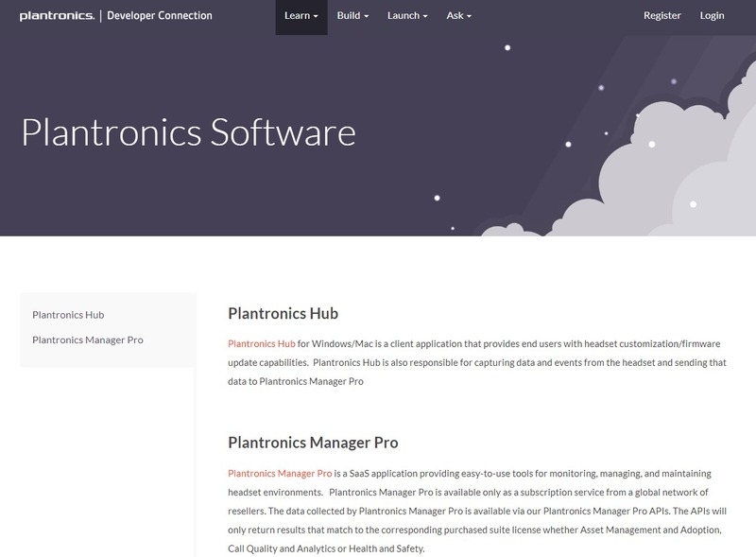
Task: Select Plantronics Manager Pro in sidebar
Action: tap(88, 339)
